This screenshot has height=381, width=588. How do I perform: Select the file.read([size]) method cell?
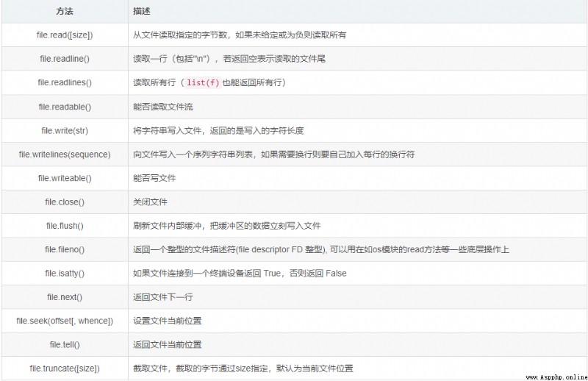click(65, 35)
